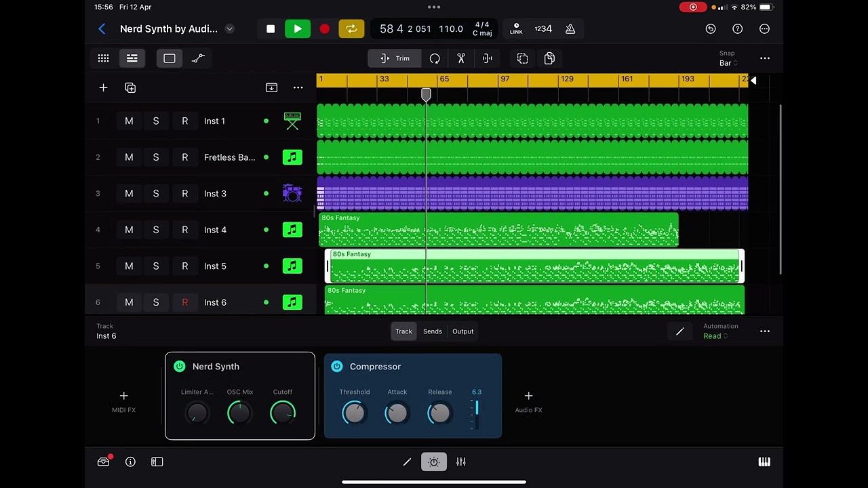Open the drum kit icon of Inst 3
Image resolution: width=868 pixels, height=488 pixels.
click(292, 193)
